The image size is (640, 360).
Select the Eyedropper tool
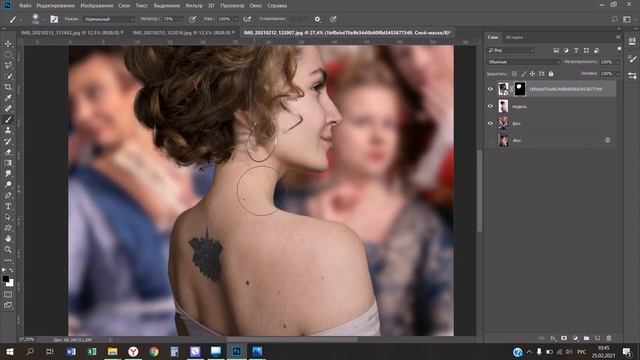point(8,98)
